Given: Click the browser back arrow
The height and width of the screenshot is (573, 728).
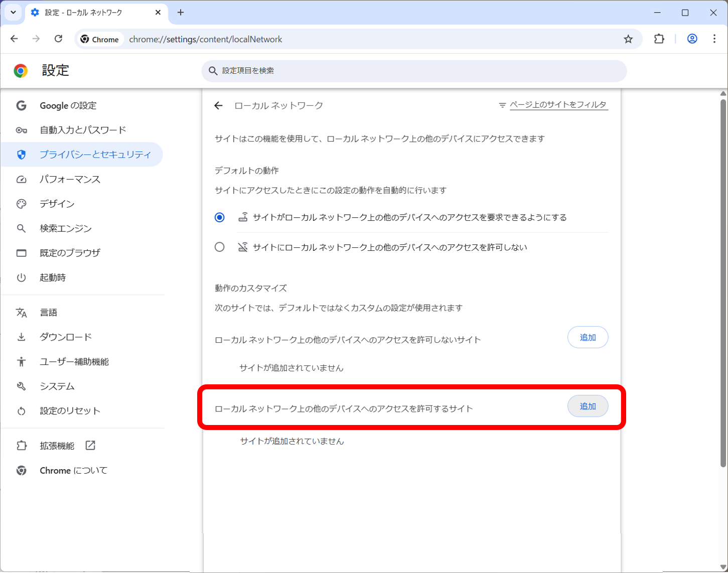Looking at the screenshot, I should pos(14,39).
